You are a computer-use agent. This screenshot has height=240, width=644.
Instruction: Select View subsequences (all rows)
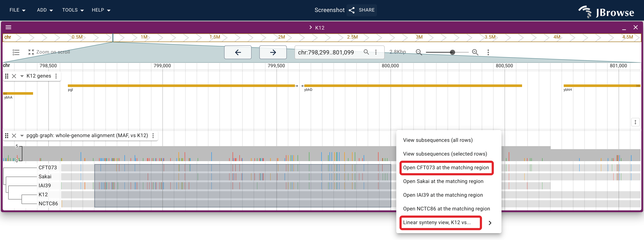pos(448,140)
